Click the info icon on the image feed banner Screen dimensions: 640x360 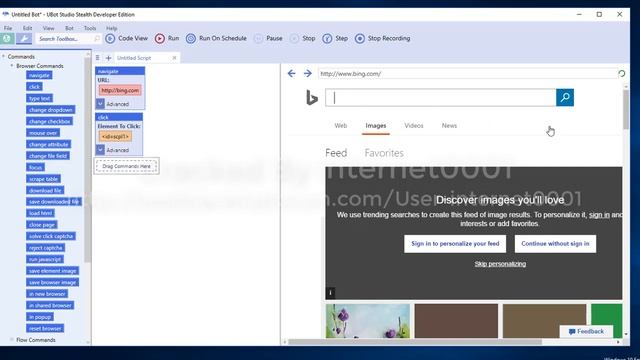point(331,292)
